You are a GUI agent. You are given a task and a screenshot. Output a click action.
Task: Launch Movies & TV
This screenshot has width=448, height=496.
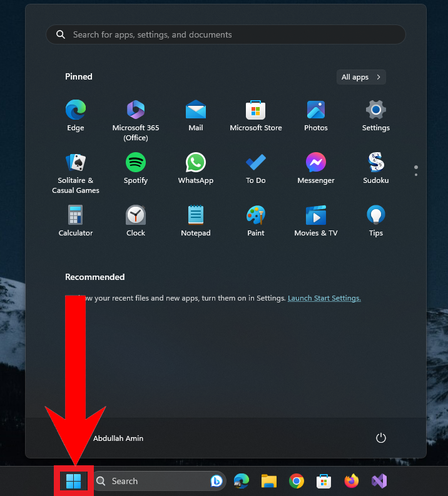pos(315,221)
